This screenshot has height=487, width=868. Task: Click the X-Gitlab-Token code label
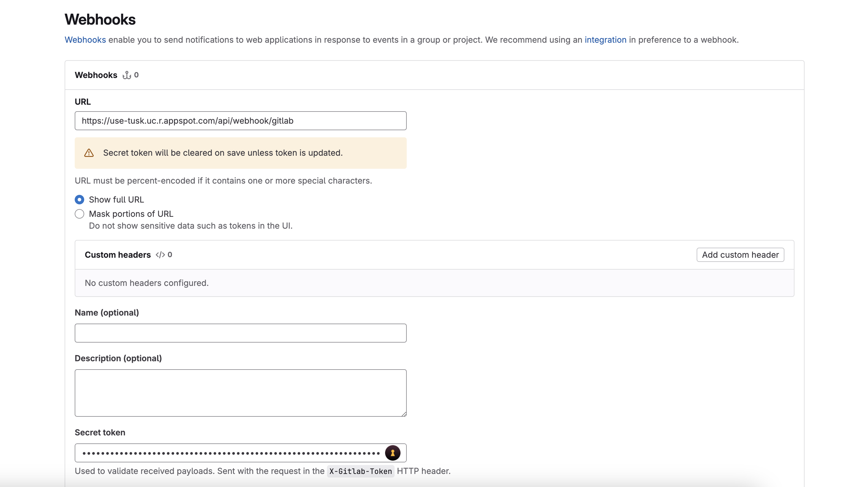click(360, 471)
